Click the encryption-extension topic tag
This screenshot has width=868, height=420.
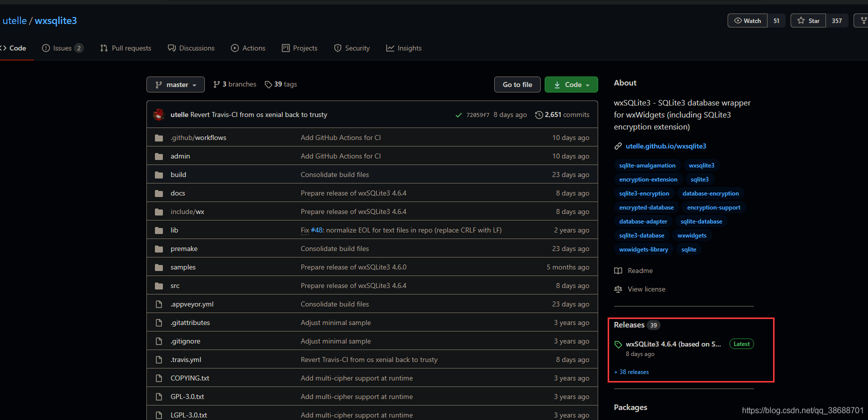[648, 179]
